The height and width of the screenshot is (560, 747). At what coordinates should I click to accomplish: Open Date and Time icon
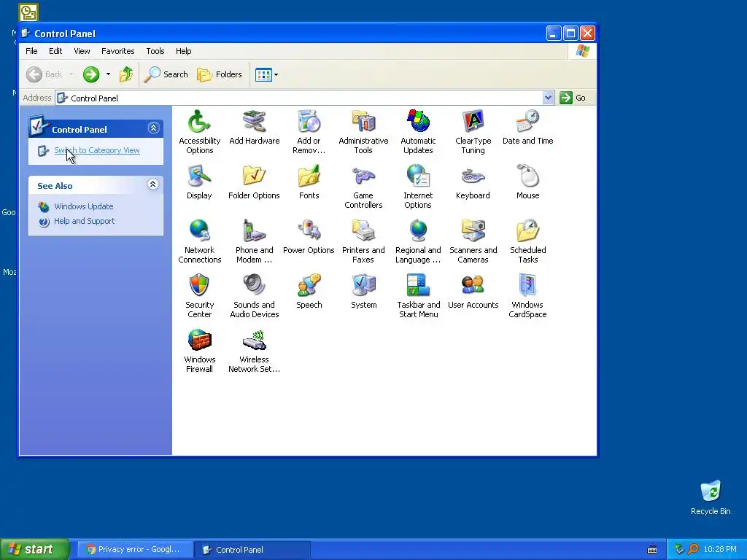(x=528, y=122)
